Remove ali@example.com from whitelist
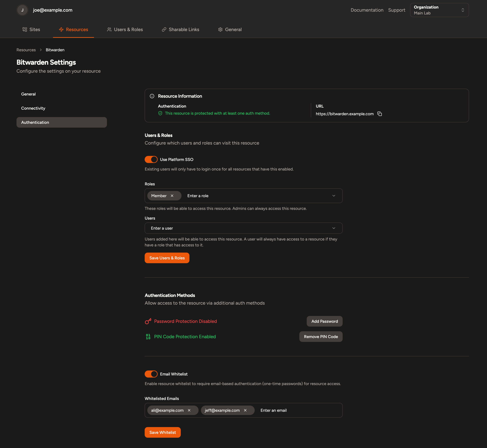 [189, 410]
